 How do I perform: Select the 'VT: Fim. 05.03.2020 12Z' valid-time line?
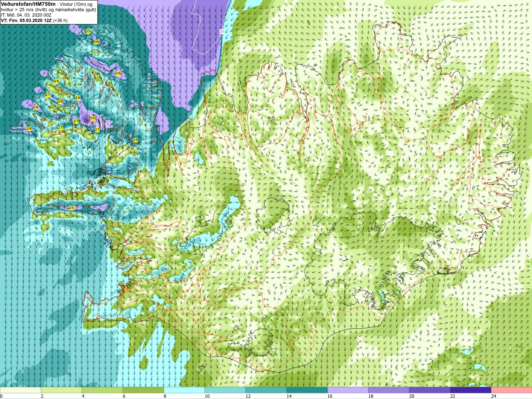coord(26,20)
